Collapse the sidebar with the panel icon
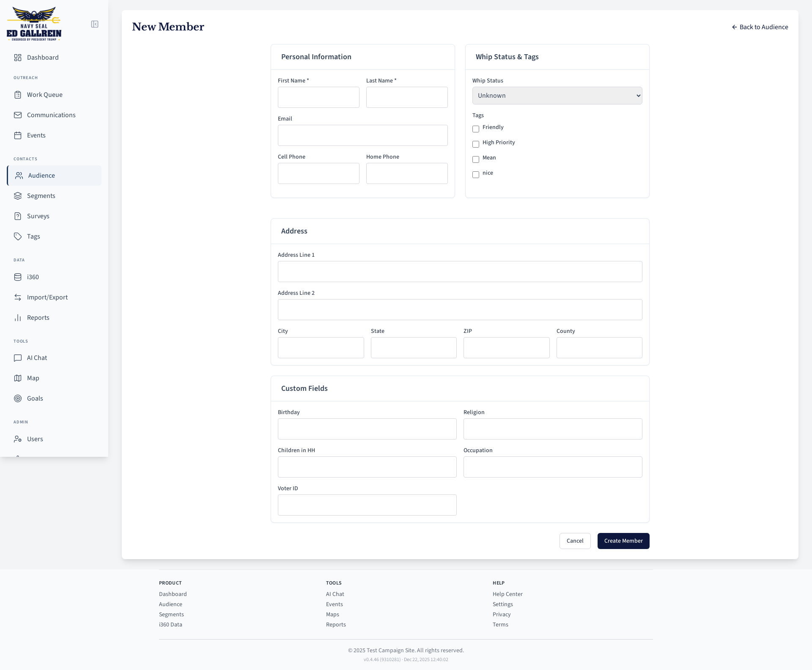 [95, 24]
